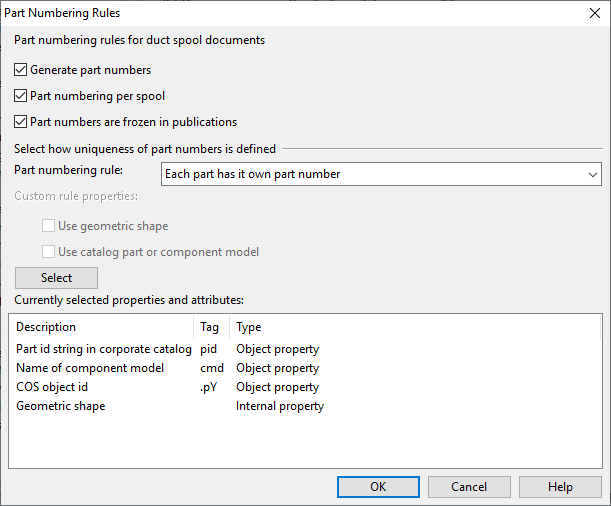Uncheck Part numbers are frozen in publications

[x=21, y=122]
